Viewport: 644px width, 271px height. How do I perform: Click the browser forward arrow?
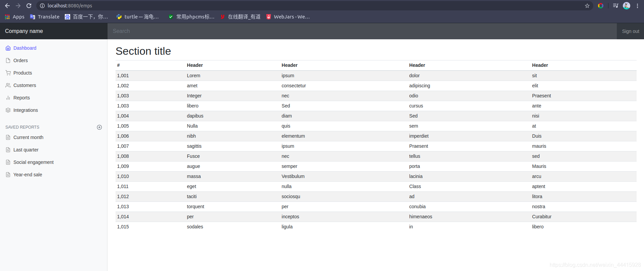pos(18,6)
